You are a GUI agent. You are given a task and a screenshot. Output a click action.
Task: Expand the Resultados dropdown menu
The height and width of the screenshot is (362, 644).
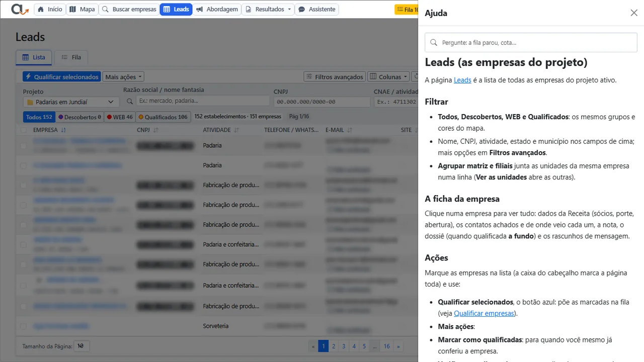(268, 9)
